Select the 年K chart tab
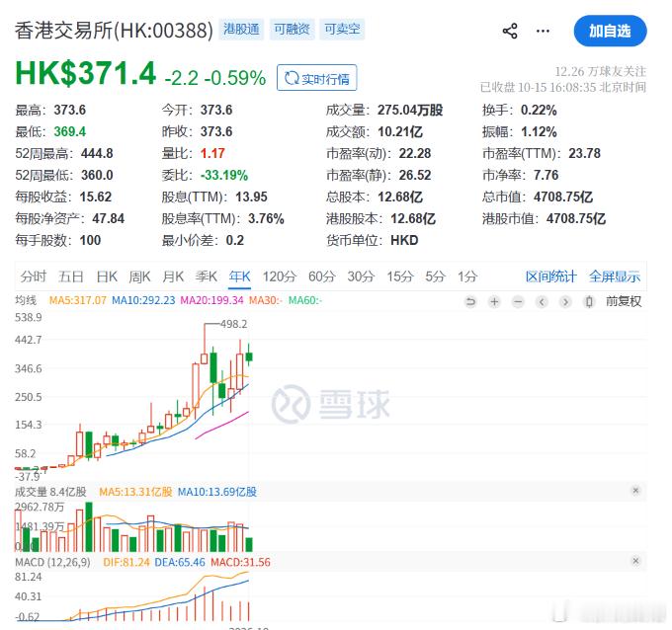 (x=239, y=276)
